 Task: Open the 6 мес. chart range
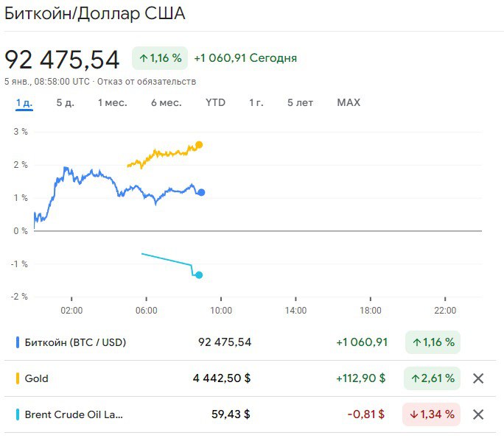pos(166,102)
